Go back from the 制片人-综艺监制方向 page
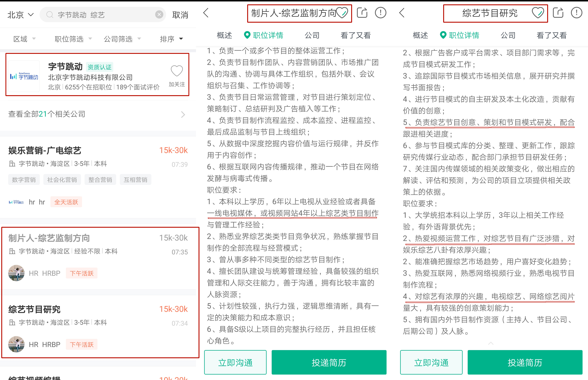 (206, 13)
